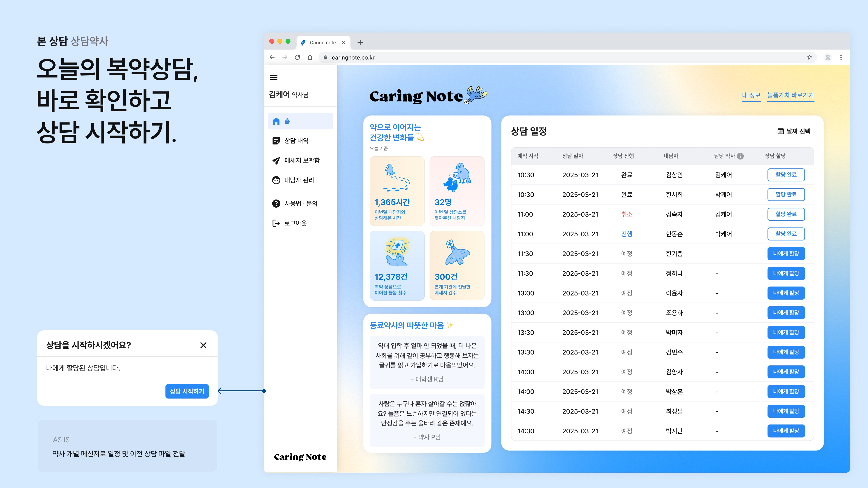
Task: Open 내담자 관리 in sidebar
Action: 299,180
